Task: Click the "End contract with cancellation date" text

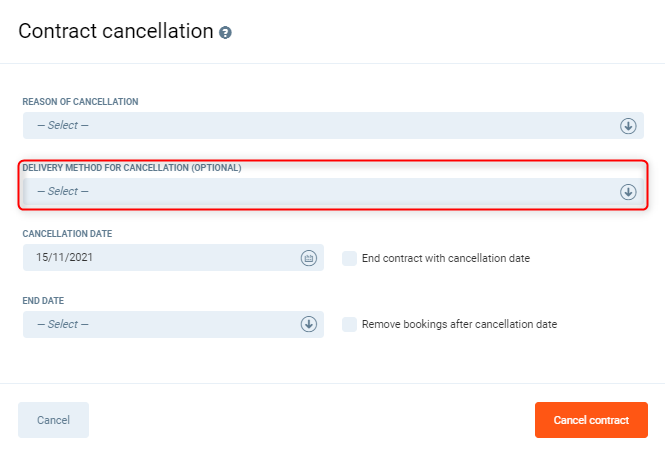Action: tap(445, 258)
